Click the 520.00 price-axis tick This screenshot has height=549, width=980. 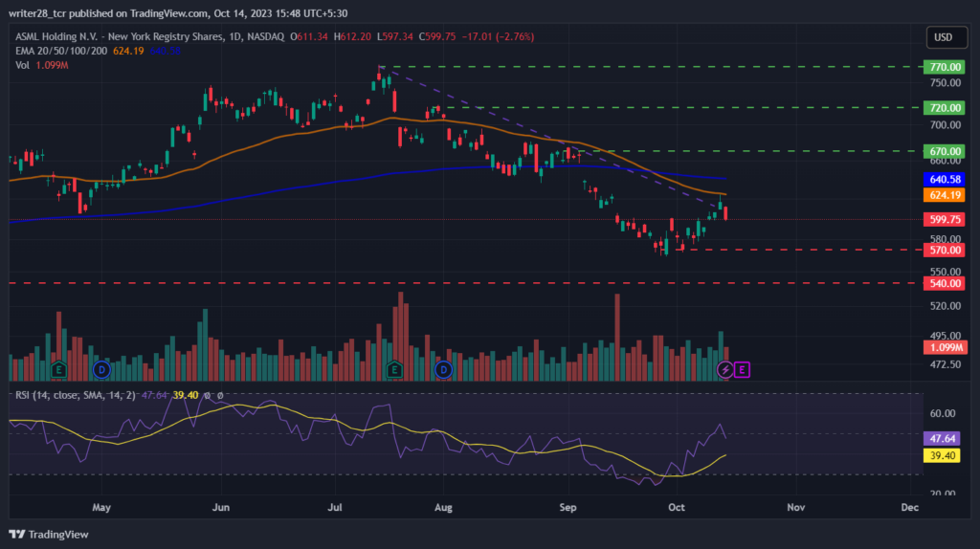pos(945,305)
